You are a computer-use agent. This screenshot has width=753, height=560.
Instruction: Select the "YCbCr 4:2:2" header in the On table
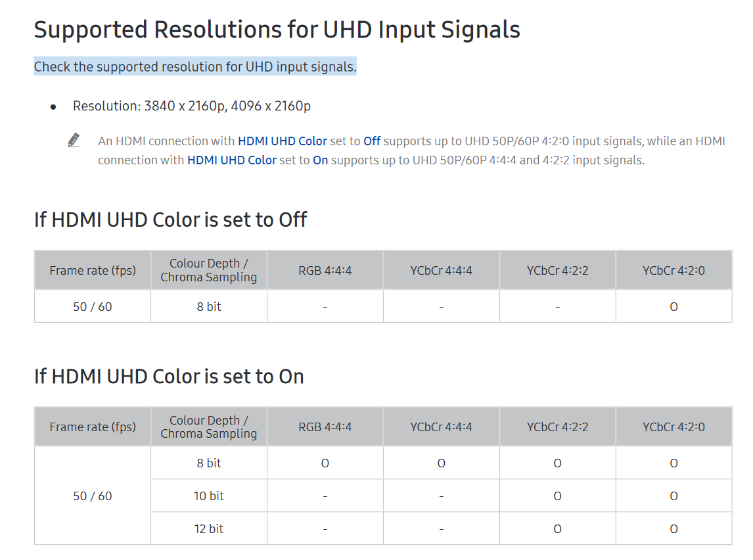557,427
